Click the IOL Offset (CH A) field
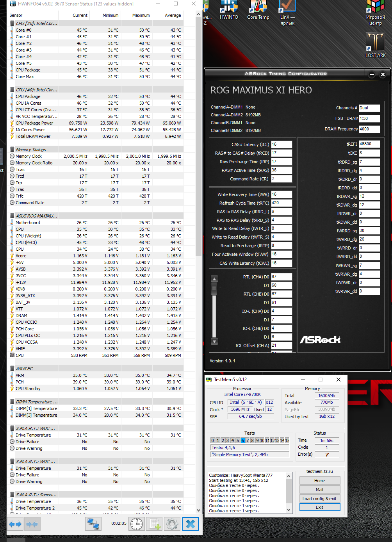 (x=282, y=346)
